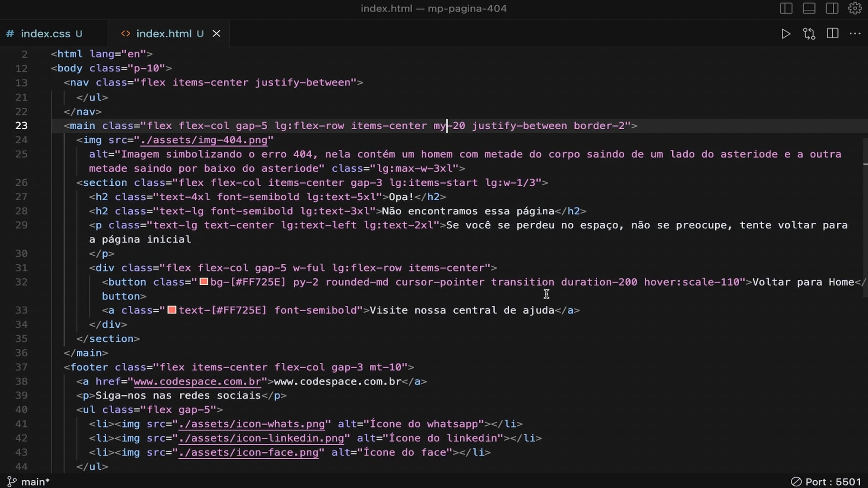This screenshot has width=868, height=488.
Task: Follow the ./assets/icon-linkedin.png path link
Action: [x=261, y=438]
